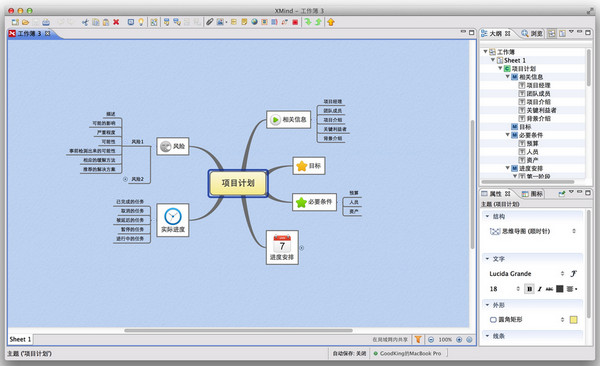600x366 pixels.
Task: Click the red square toolbar icon
Action: 295,22
